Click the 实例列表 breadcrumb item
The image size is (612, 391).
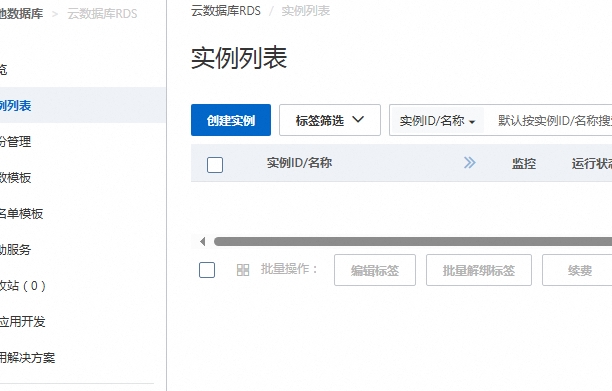pyautogui.click(x=306, y=11)
